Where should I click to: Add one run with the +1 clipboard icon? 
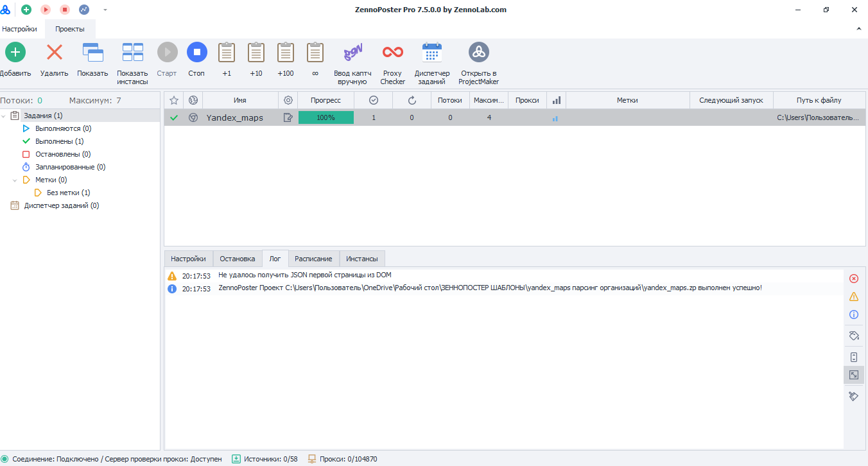pyautogui.click(x=227, y=52)
